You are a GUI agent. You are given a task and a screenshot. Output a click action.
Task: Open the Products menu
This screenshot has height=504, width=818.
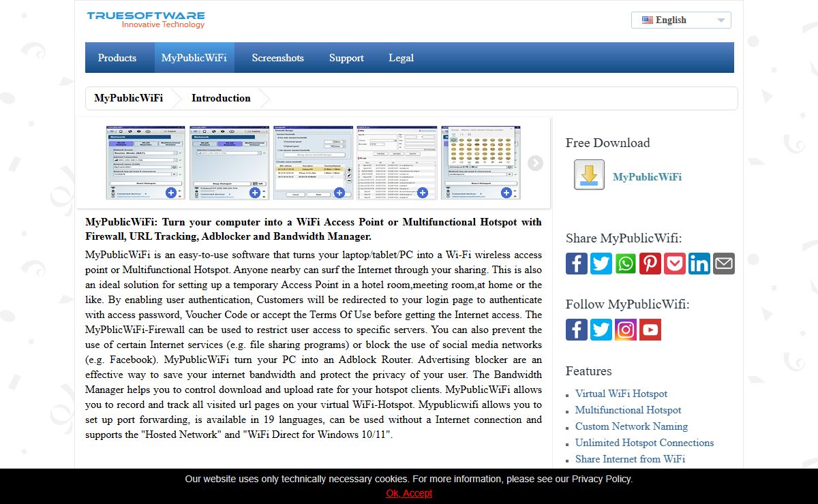[x=117, y=58]
